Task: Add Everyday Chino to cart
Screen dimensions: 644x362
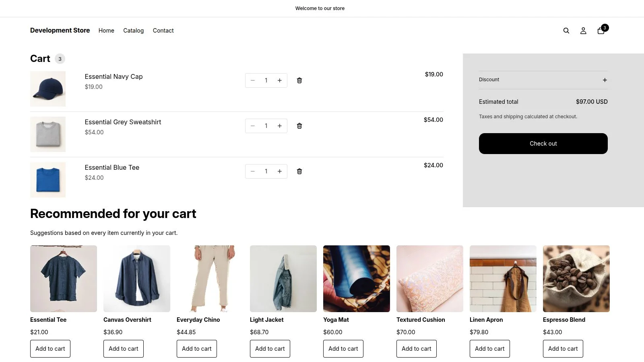Action: (197, 349)
